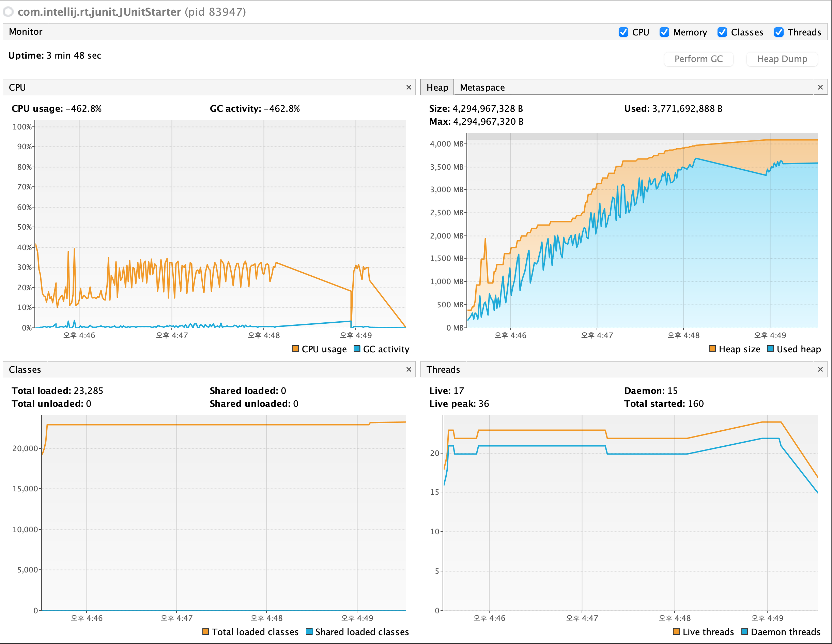Close the CPU panel
The image size is (832, 644).
[x=409, y=87]
